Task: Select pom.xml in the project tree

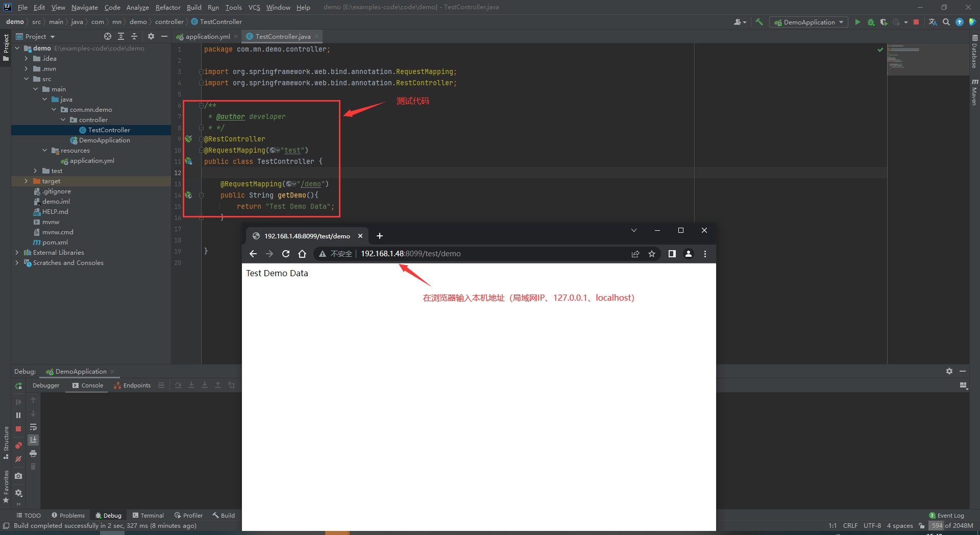Action: click(x=55, y=242)
